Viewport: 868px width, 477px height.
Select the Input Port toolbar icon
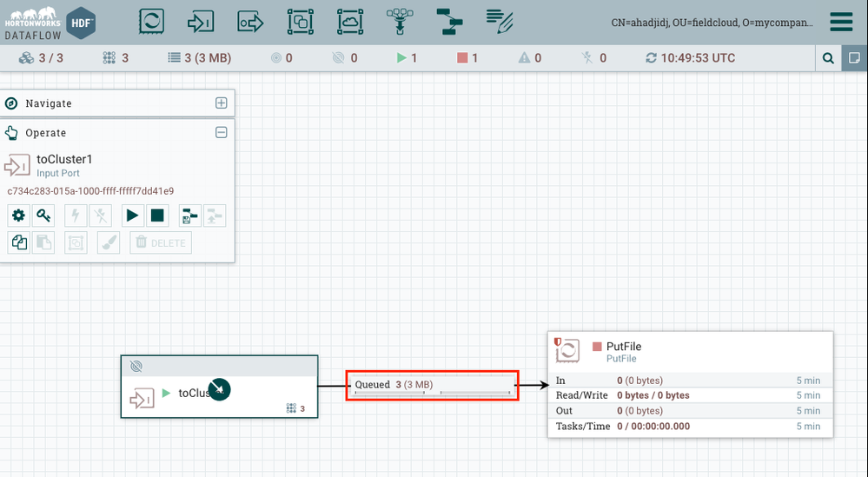pos(201,22)
